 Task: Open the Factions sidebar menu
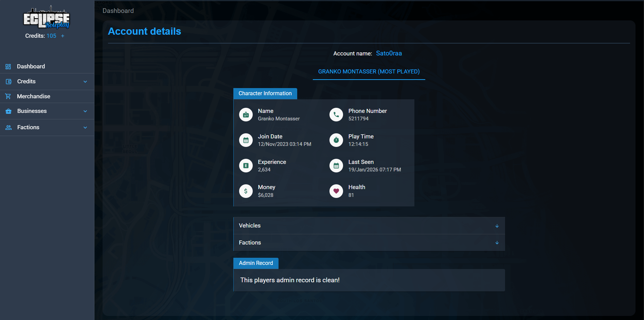tap(47, 128)
